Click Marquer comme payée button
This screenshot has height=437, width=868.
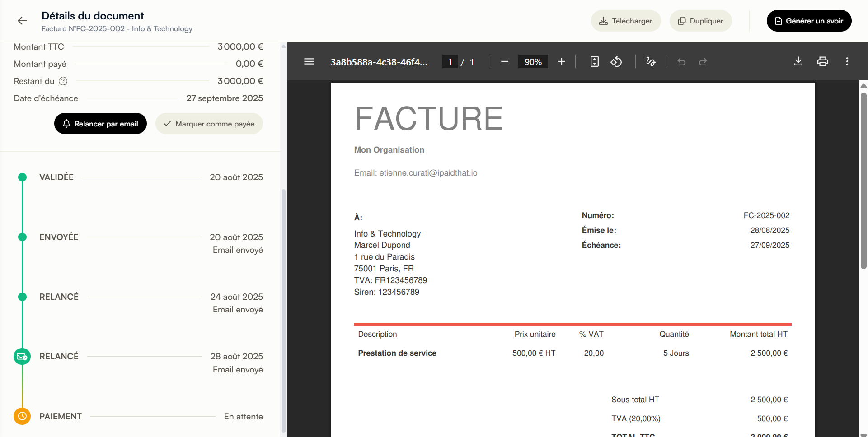[209, 124]
